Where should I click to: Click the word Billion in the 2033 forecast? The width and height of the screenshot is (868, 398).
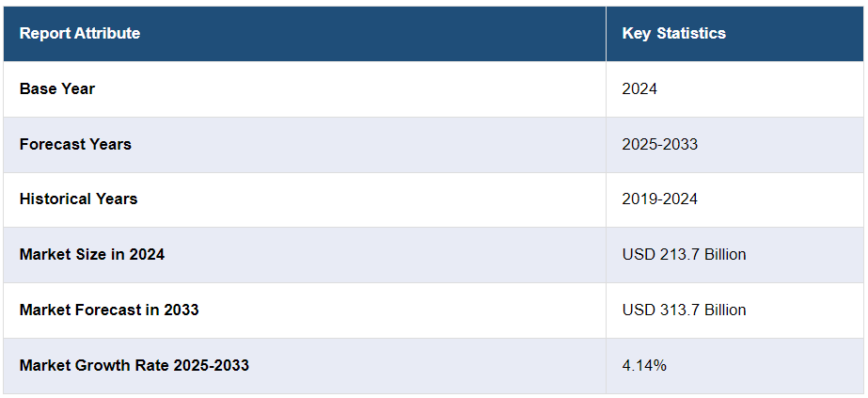(x=723, y=310)
